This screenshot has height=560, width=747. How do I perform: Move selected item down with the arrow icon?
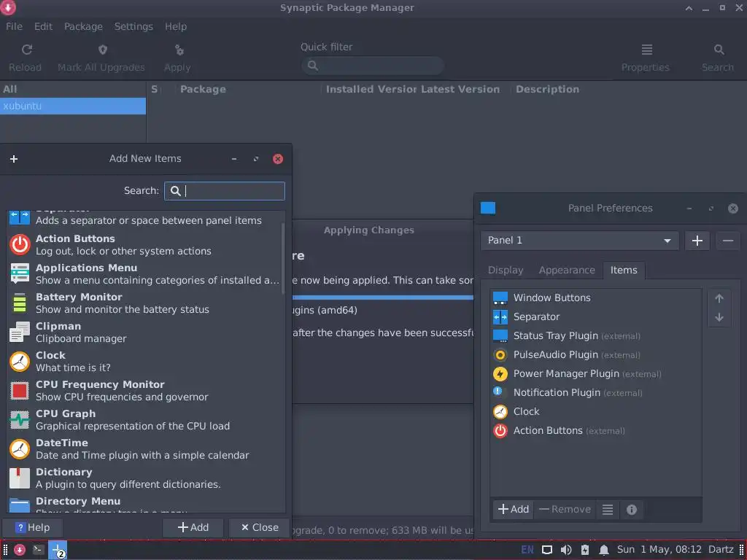tap(719, 317)
